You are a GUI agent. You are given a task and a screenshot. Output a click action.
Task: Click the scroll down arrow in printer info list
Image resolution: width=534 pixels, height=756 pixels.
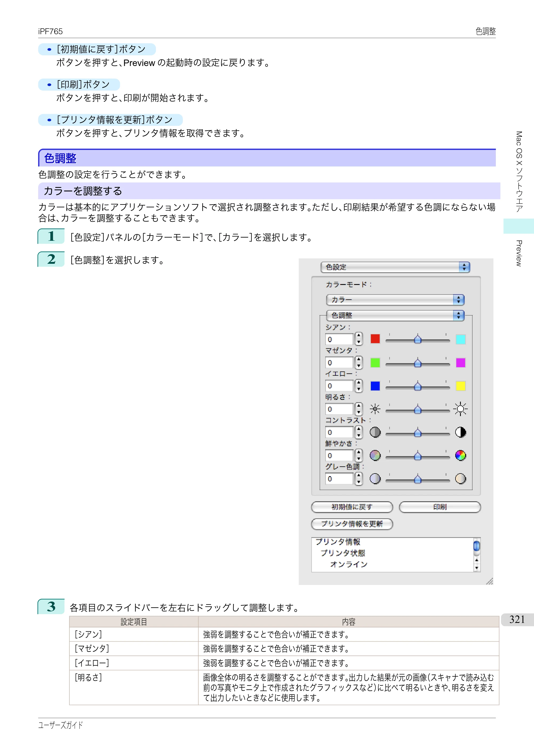click(476, 568)
